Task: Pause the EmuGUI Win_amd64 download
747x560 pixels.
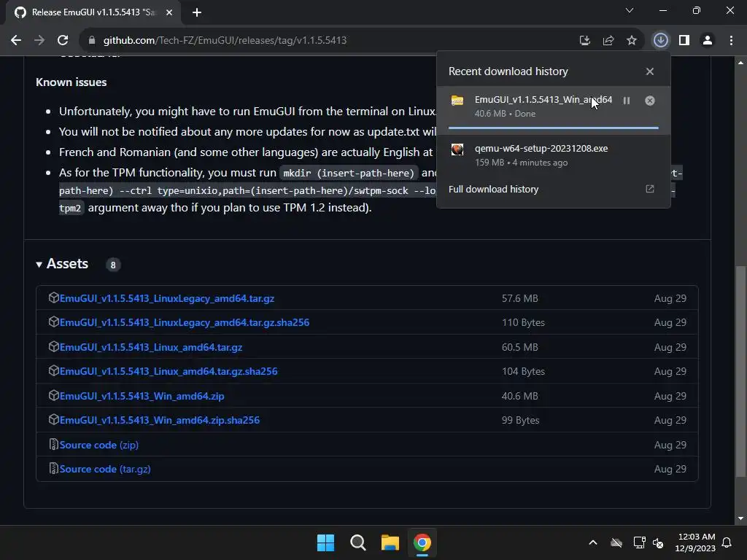Action: click(627, 101)
